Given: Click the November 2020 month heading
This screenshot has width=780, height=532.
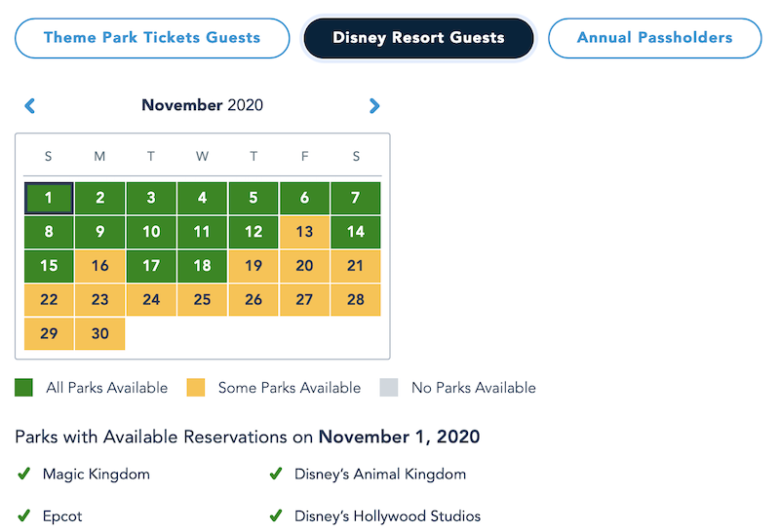Looking at the screenshot, I should coord(202,105).
